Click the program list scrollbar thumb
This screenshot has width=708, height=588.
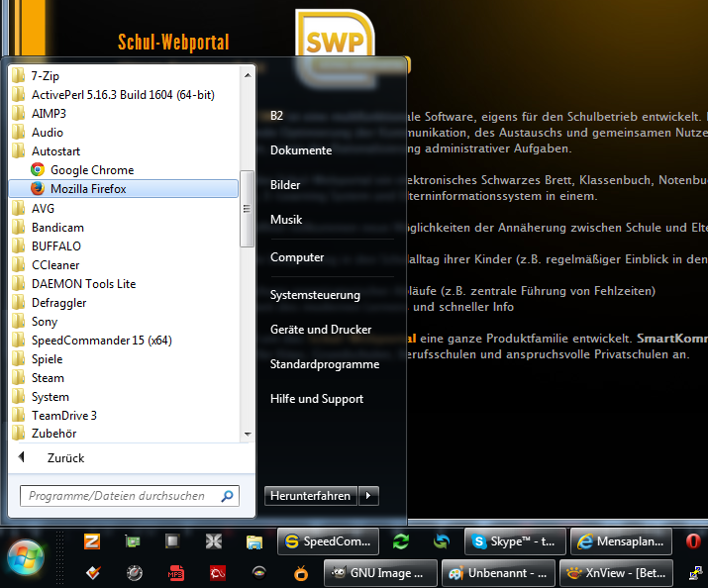[x=247, y=209]
